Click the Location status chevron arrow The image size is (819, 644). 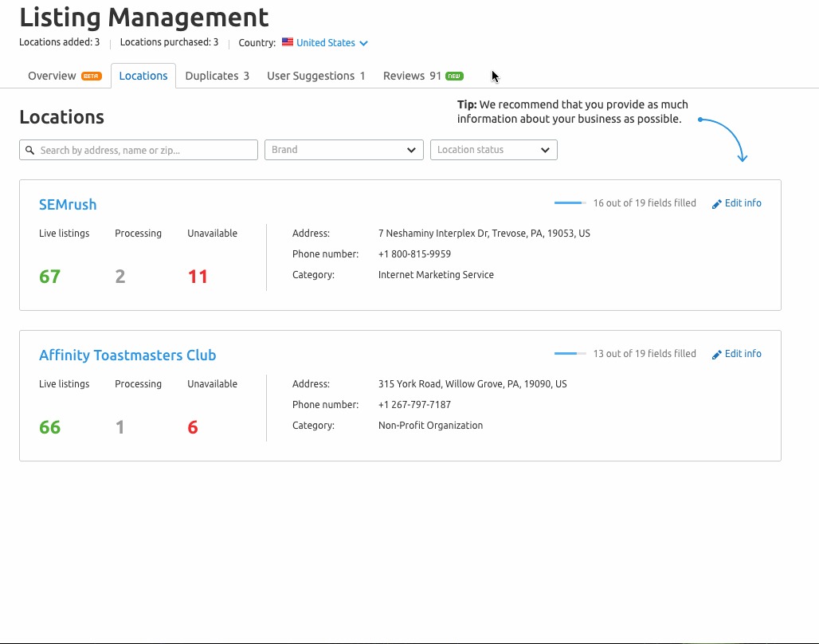tap(545, 151)
